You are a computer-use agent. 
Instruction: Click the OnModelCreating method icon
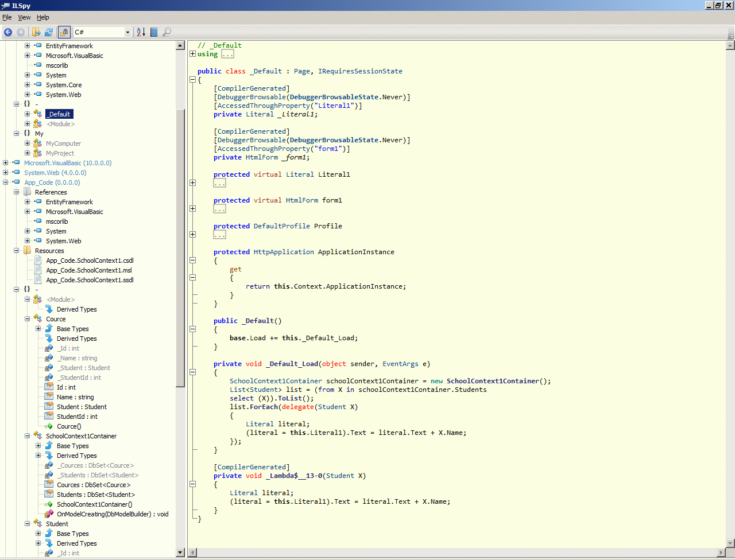click(49, 514)
